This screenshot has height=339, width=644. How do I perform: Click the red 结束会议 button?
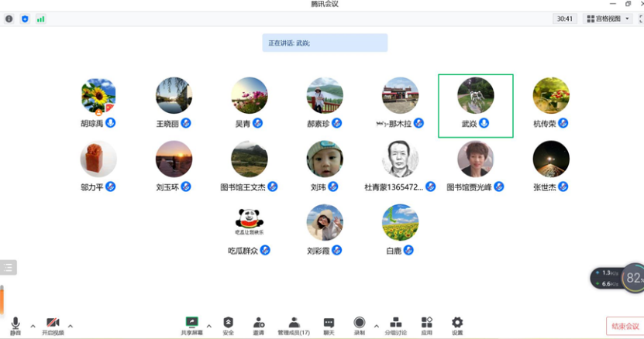tap(624, 326)
